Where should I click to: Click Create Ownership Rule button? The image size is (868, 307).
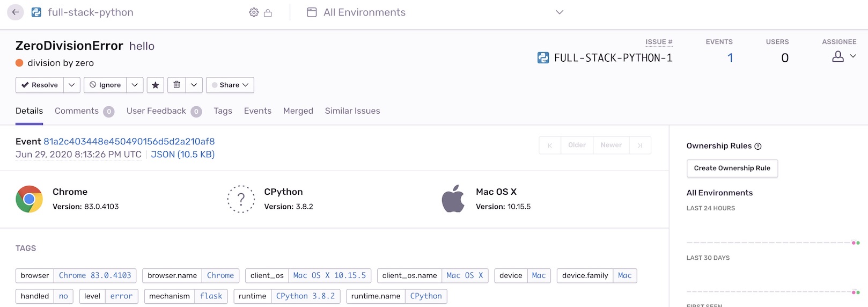[x=732, y=168]
